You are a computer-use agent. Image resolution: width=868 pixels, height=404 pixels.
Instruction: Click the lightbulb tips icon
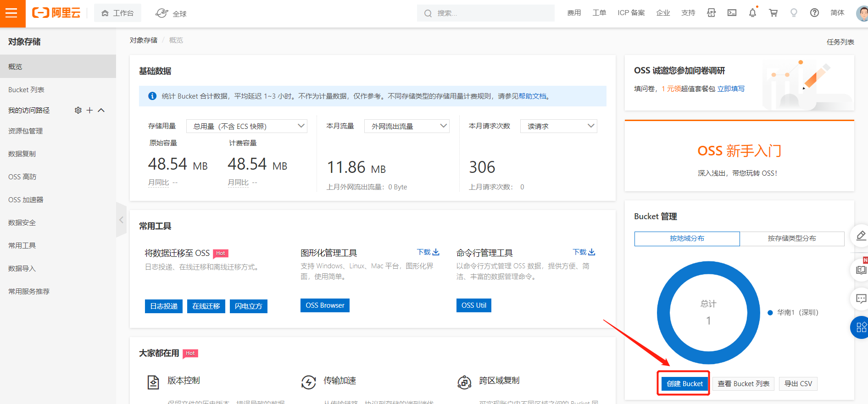point(794,13)
